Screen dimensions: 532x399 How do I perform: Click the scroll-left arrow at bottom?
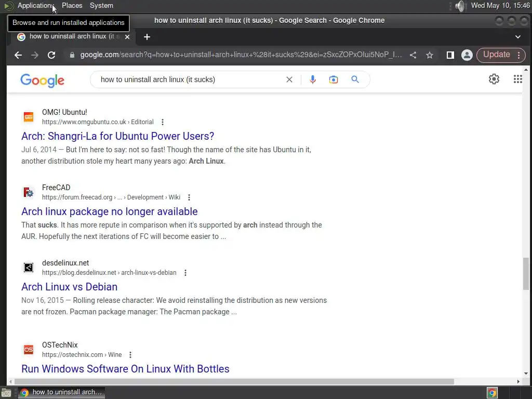point(10,382)
